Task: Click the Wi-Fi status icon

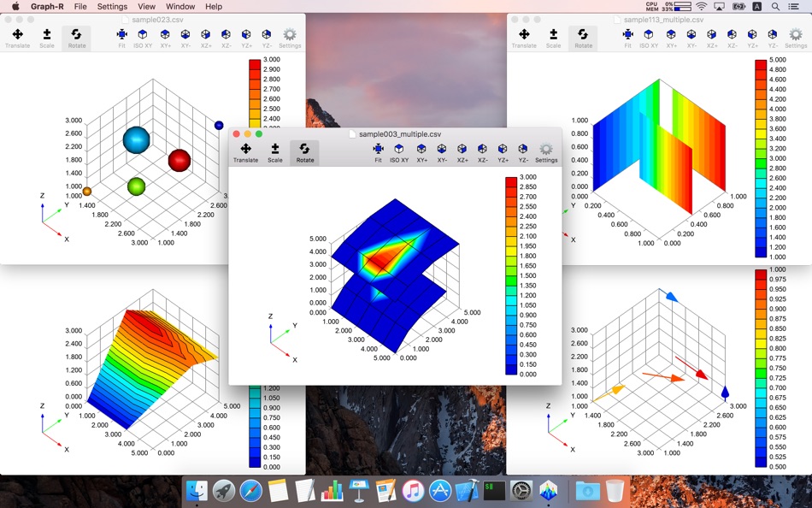Action: tap(701, 6)
